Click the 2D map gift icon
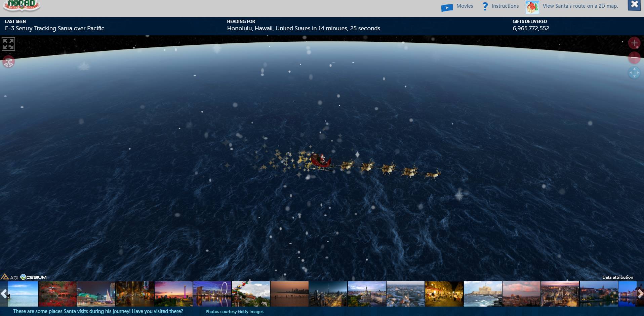Image resolution: width=644 pixels, height=316 pixels. click(532, 7)
